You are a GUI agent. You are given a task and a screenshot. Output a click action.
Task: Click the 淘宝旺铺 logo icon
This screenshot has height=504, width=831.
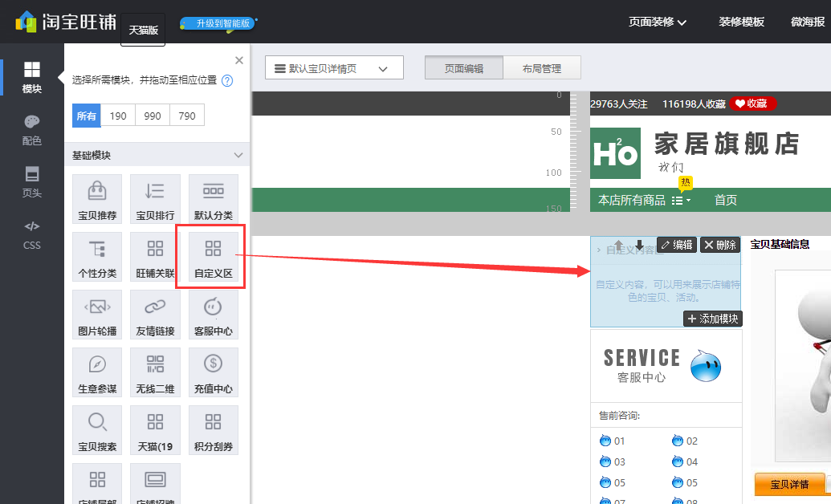coord(26,22)
